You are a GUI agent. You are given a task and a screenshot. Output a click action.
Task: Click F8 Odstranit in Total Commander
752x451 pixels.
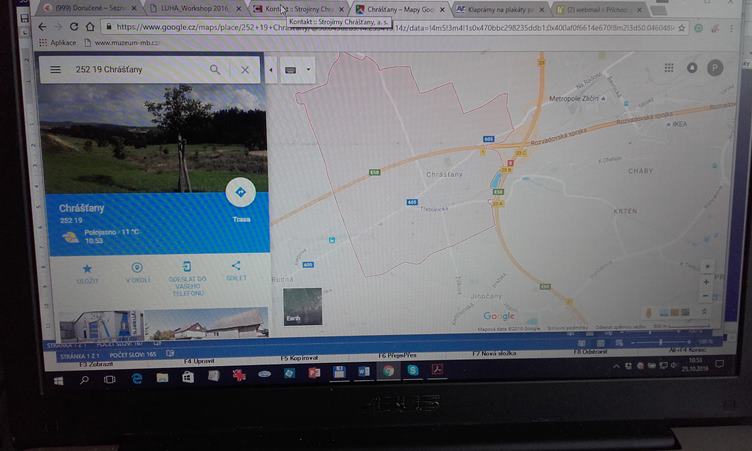coord(590,352)
